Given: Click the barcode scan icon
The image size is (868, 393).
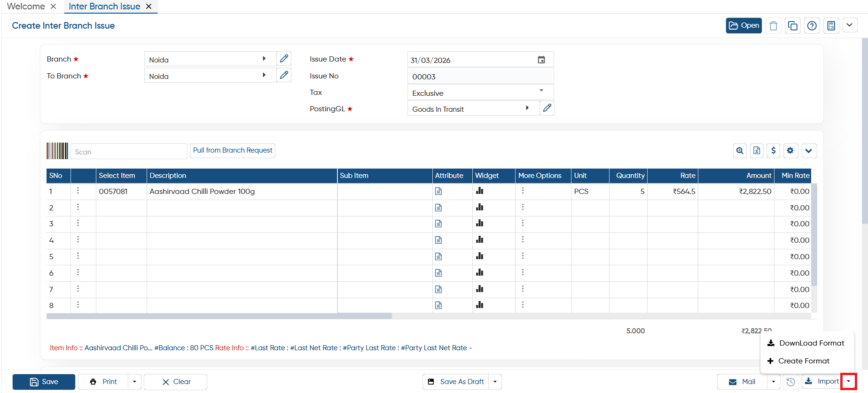Looking at the screenshot, I should 57,151.
